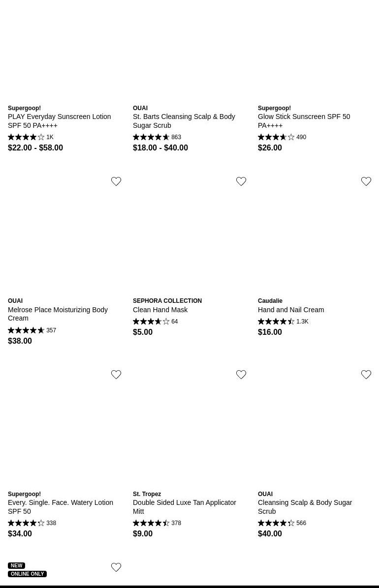The image size is (379, 588).
Task: Heart the St. Tropez Tan Applicator Mitt
Action: 241,375
